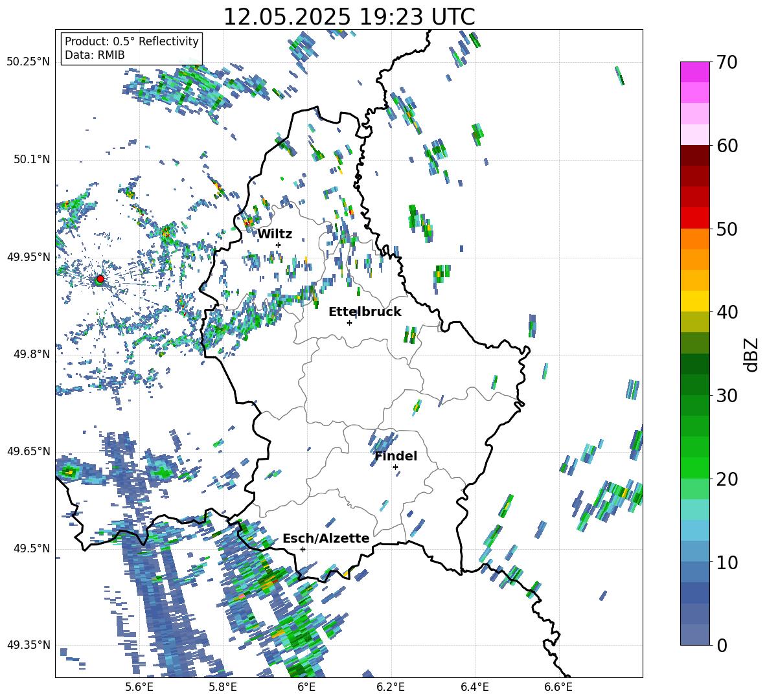Click the red radar location marker
The width and height of the screenshot is (767, 700).
100,278
